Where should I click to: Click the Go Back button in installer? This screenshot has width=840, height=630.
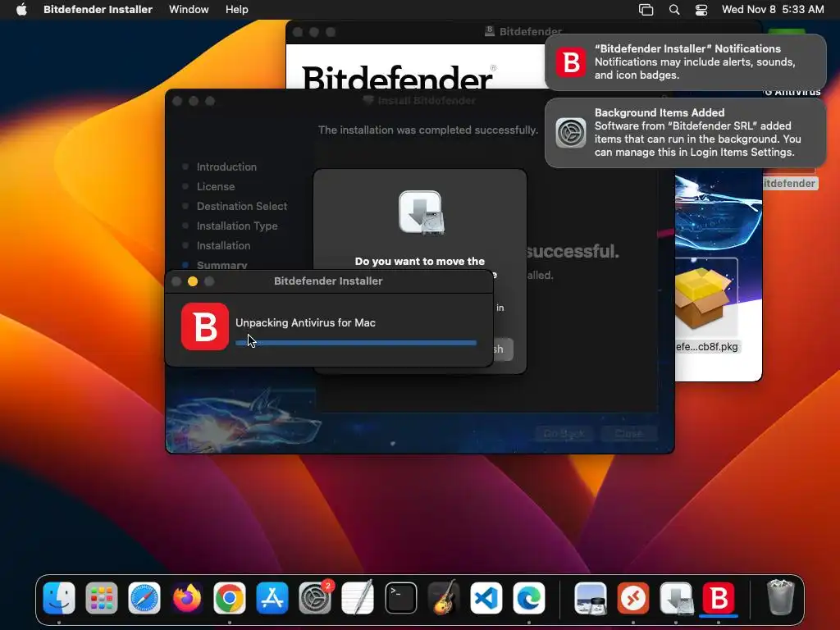coord(564,433)
